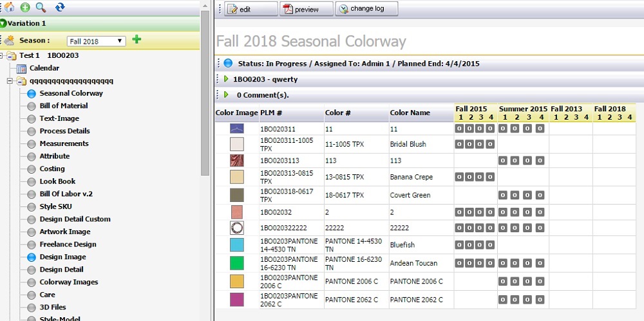Click the red fabric image for 113

pos(237,161)
